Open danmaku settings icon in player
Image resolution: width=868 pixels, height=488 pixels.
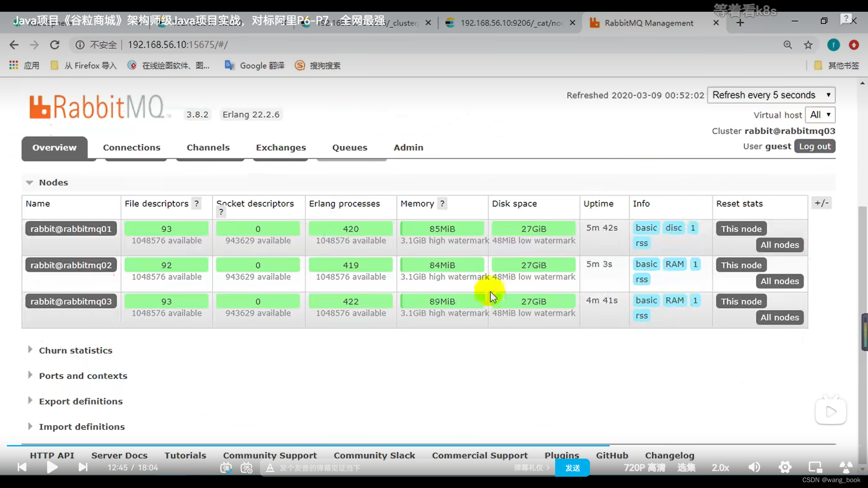click(x=246, y=468)
